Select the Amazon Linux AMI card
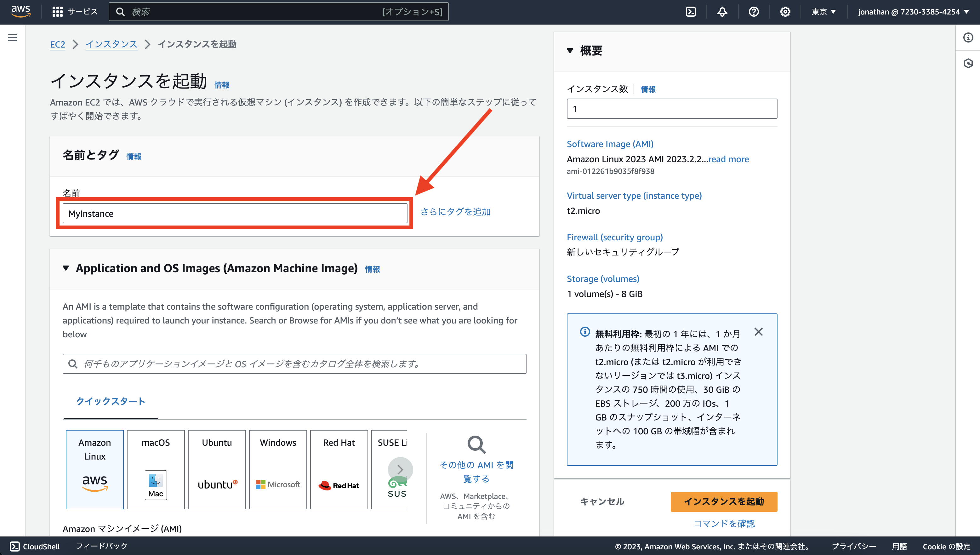Viewport: 980px width, 555px height. (x=94, y=469)
